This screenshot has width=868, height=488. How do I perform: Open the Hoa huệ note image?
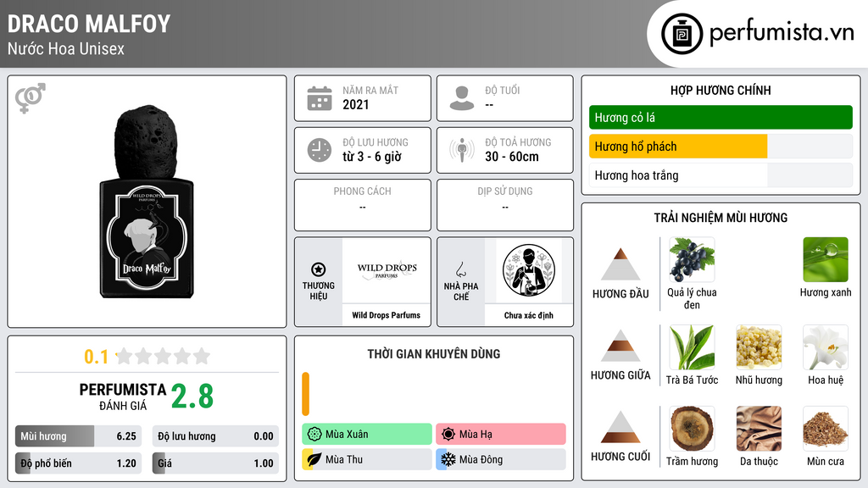point(826,347)
